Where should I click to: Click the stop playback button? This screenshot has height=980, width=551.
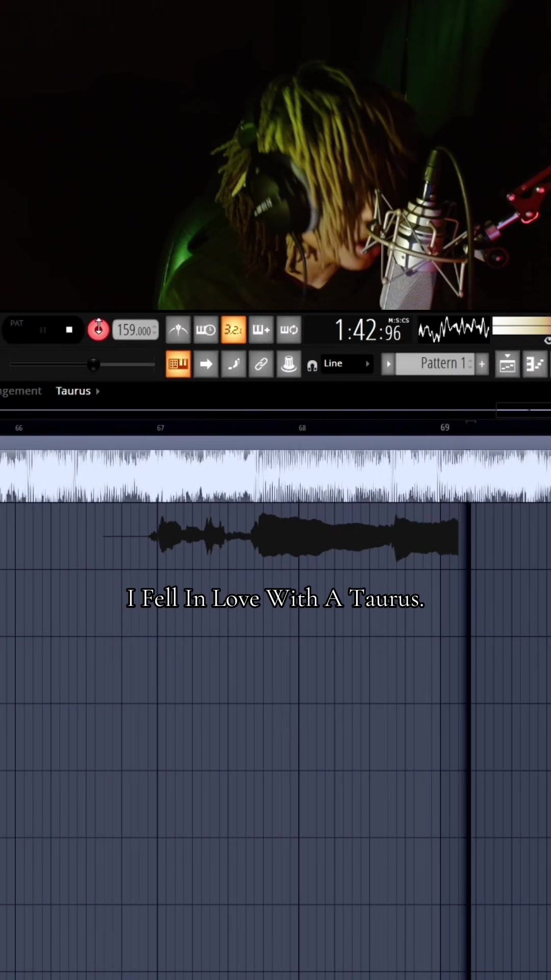69,330
